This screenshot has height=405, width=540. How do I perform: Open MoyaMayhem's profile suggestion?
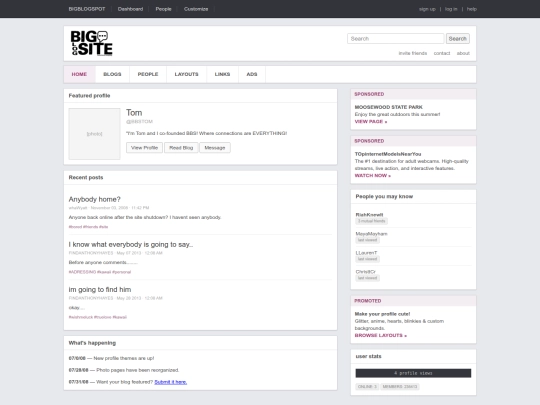(x=371, y=233)
